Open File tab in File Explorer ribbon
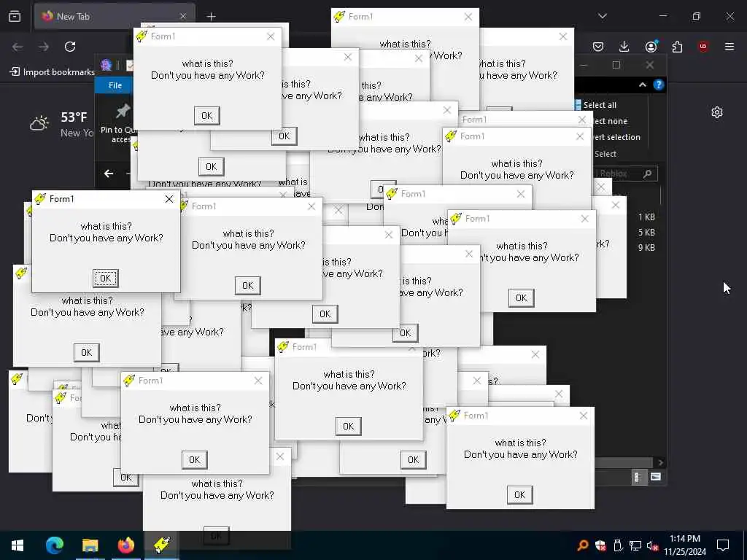Viewport: 747px width, 560px height. [115, 85]
